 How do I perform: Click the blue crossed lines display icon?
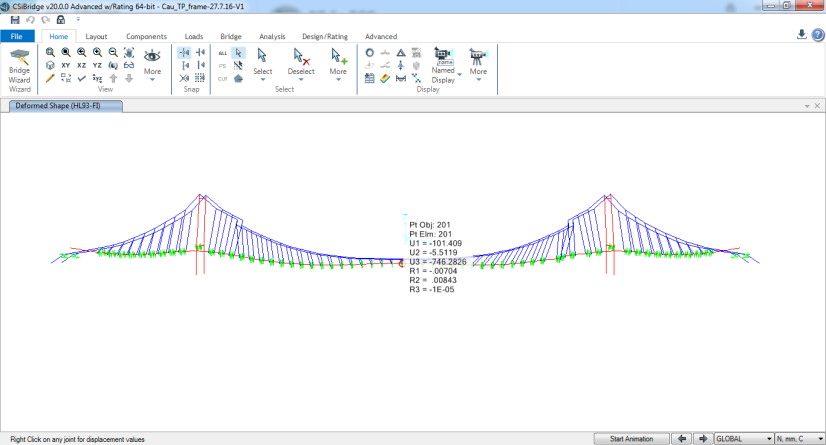point(417,78)
